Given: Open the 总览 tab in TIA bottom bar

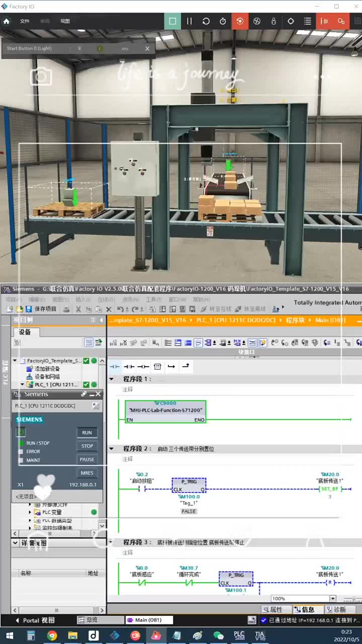Looking at the screenshot, I should pyautogui.click(x=101, y=620).
